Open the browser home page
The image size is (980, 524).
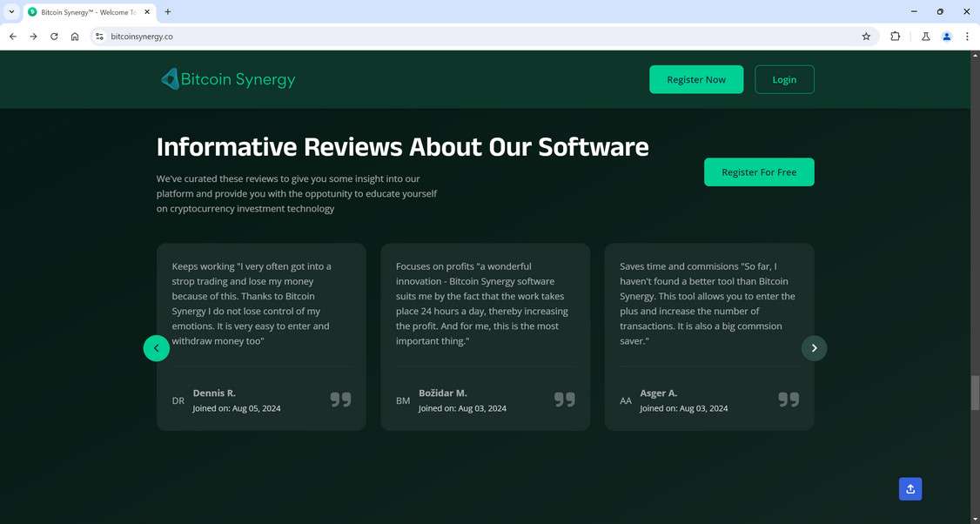(x=75, y=37)
